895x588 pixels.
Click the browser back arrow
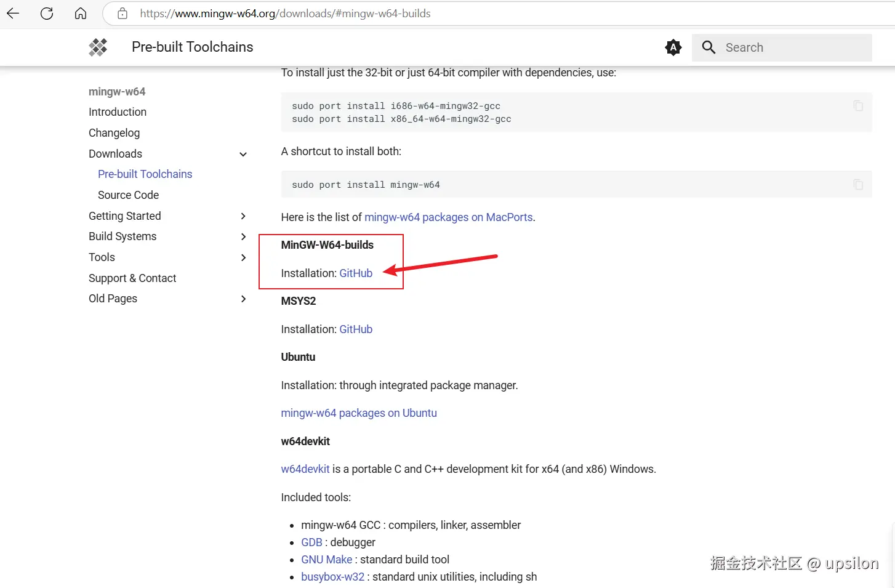[x=13, y=13]
